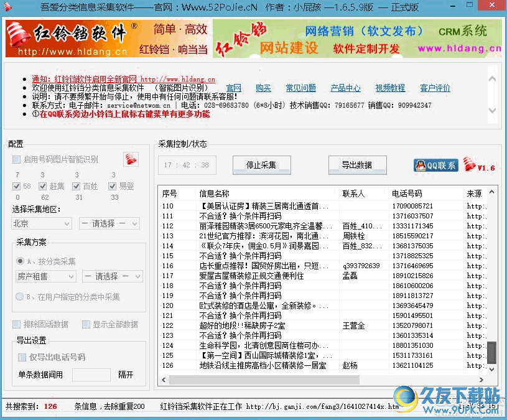
Task: Click the 电话号码 column header
Action: (426, 194)
